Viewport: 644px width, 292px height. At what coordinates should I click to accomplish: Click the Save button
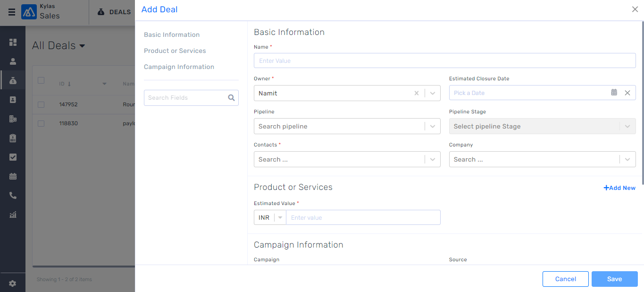614,279
